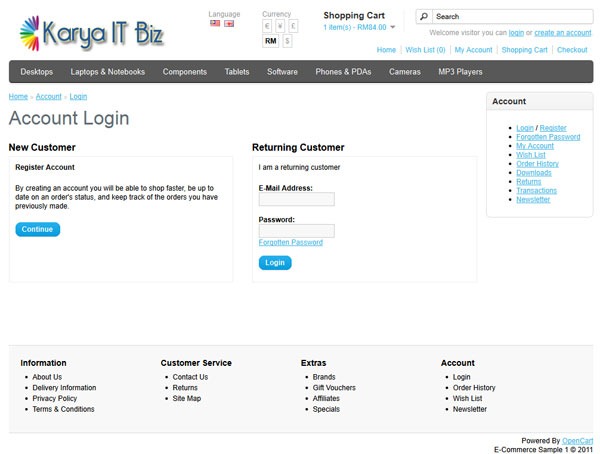Click 'create an account' link
The height and width of the screenshot is (454, 600).
[563, 33]
